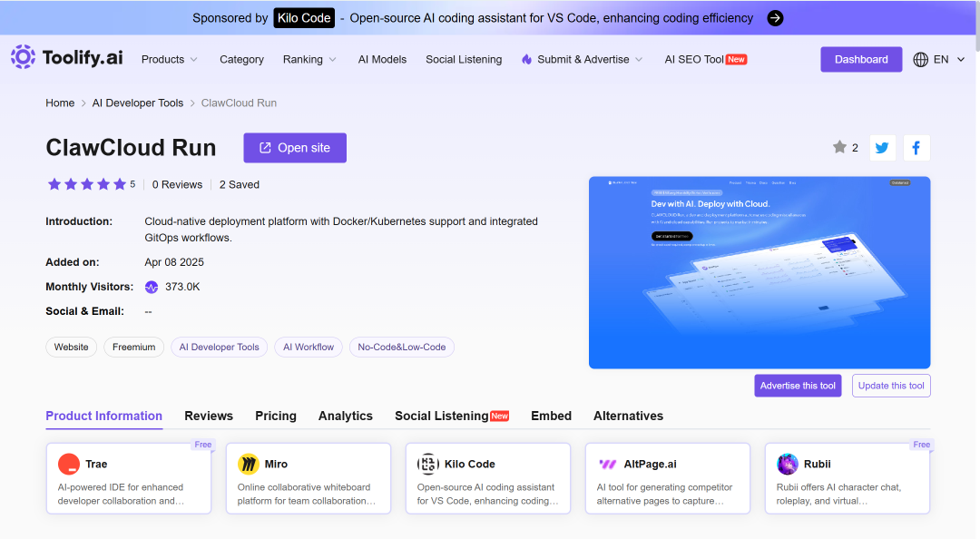Switch to the Social Listening tab

(x=451, y=416)
